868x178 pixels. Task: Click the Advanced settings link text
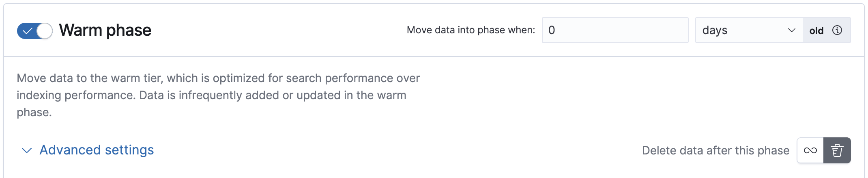[97, 150]
